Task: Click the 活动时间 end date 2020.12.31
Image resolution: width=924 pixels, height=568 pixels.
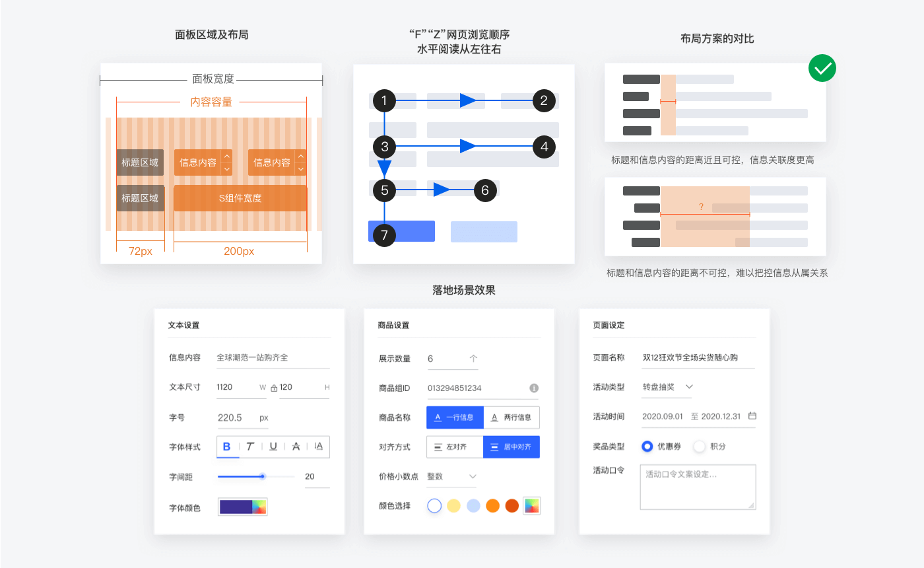Action: pyautogui.click(x=721, y=417)
